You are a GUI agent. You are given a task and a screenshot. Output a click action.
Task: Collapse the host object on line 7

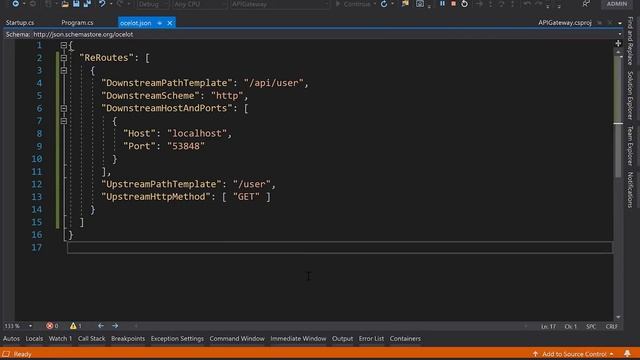point(64,121)
